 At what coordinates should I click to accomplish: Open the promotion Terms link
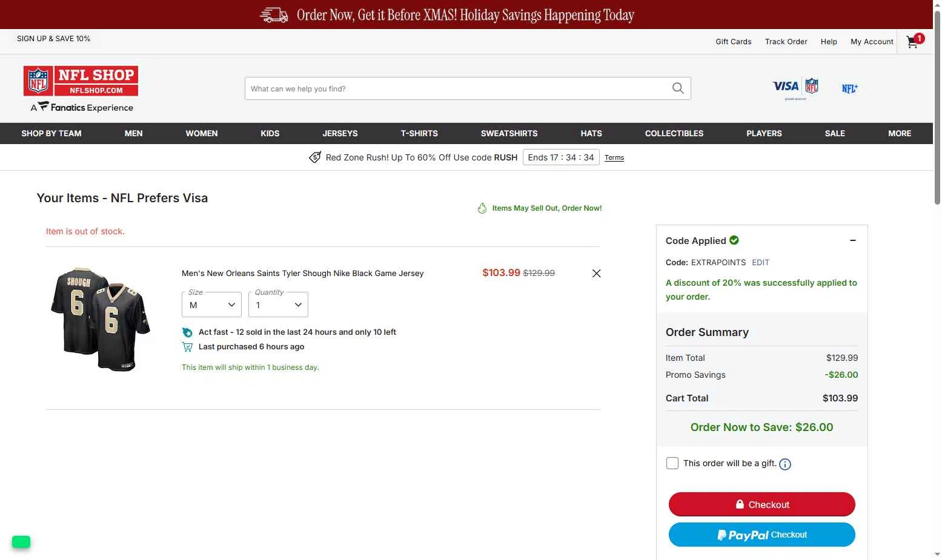tap(614, 157)
